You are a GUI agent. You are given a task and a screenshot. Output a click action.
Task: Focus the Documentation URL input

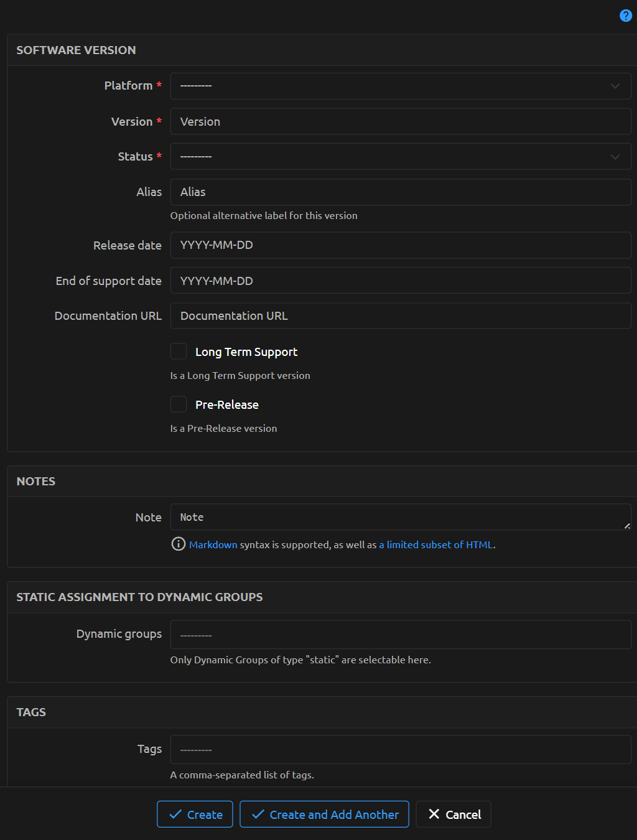point(401,316)
